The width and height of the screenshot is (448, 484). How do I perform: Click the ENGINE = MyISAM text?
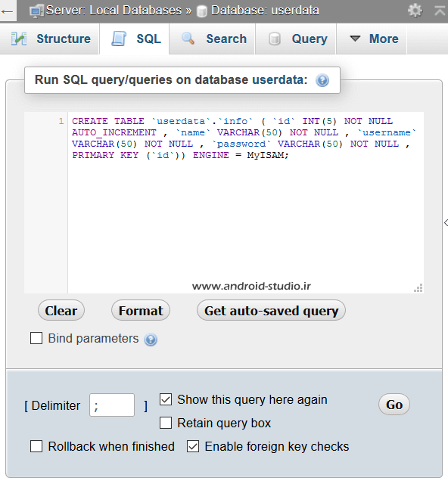coord(241,155)
